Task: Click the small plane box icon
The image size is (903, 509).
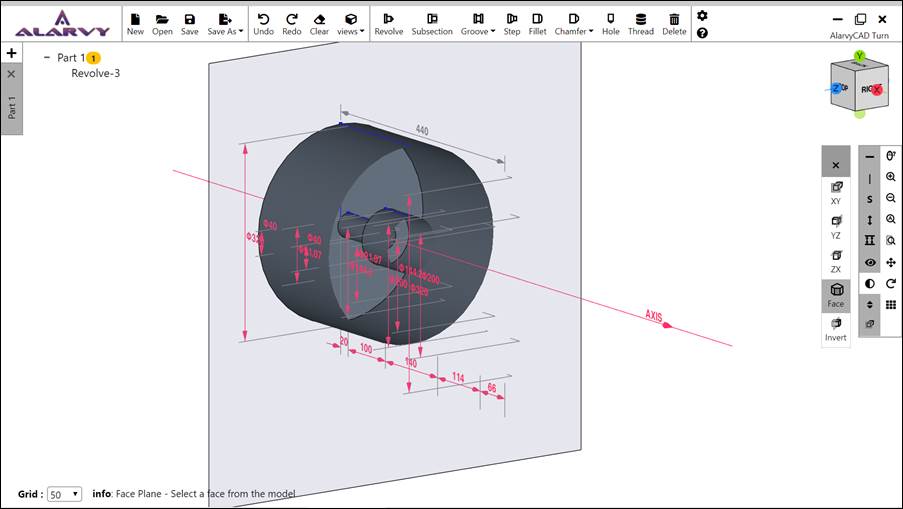Action: point(870,324)
